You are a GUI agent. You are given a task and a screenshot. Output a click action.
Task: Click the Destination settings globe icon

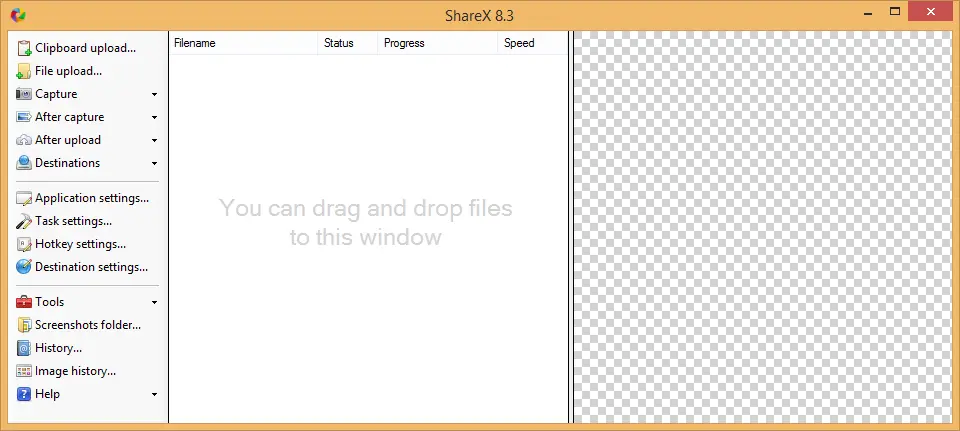(x=24, y=267)
